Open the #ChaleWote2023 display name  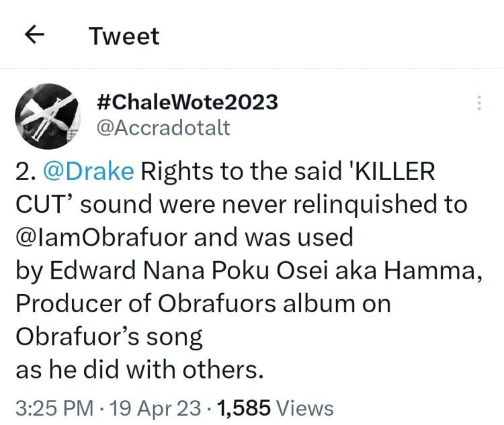(187, 102)
